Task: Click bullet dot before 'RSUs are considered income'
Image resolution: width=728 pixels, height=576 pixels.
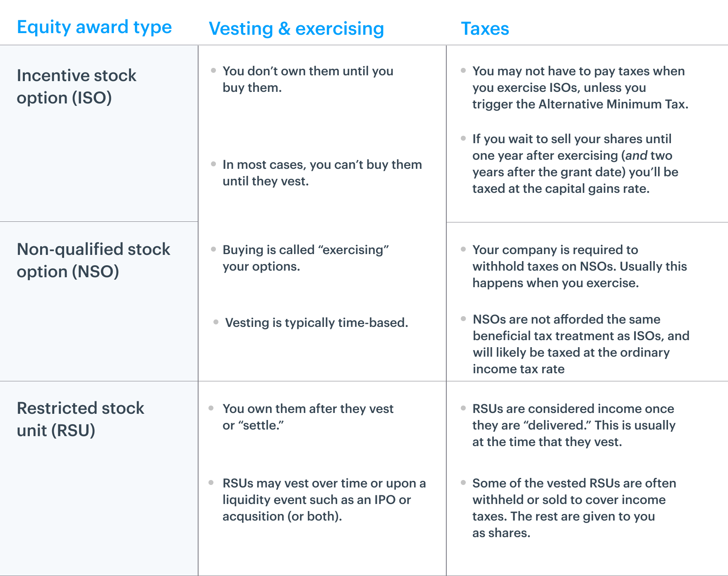Action: (463, 408)
